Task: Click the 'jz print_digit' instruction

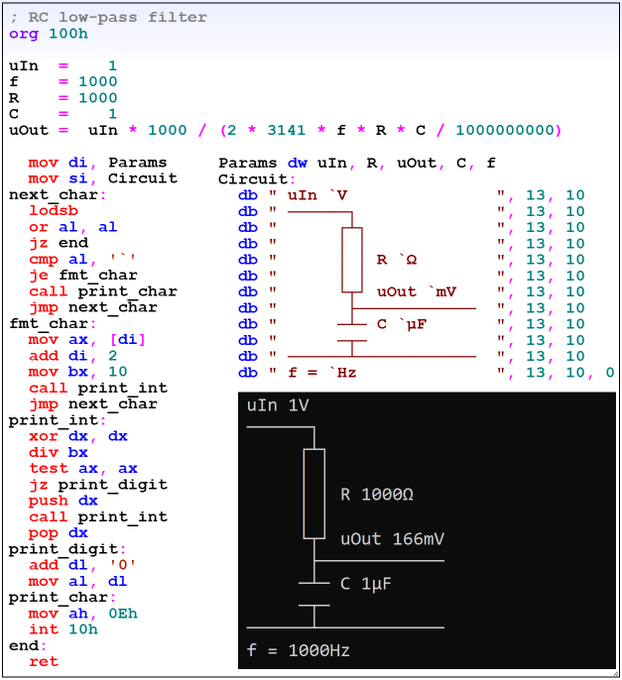Action: [x=98, y=485]
